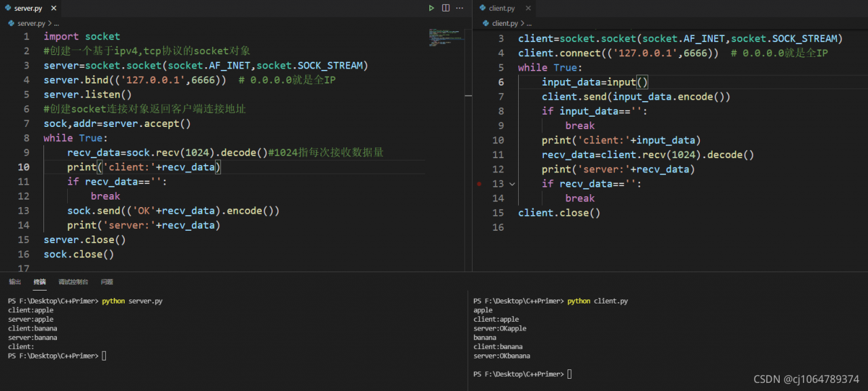The image size is (868, 391).
Task: Toggle the breakpoint on client.py line 13
Action: 479,184
